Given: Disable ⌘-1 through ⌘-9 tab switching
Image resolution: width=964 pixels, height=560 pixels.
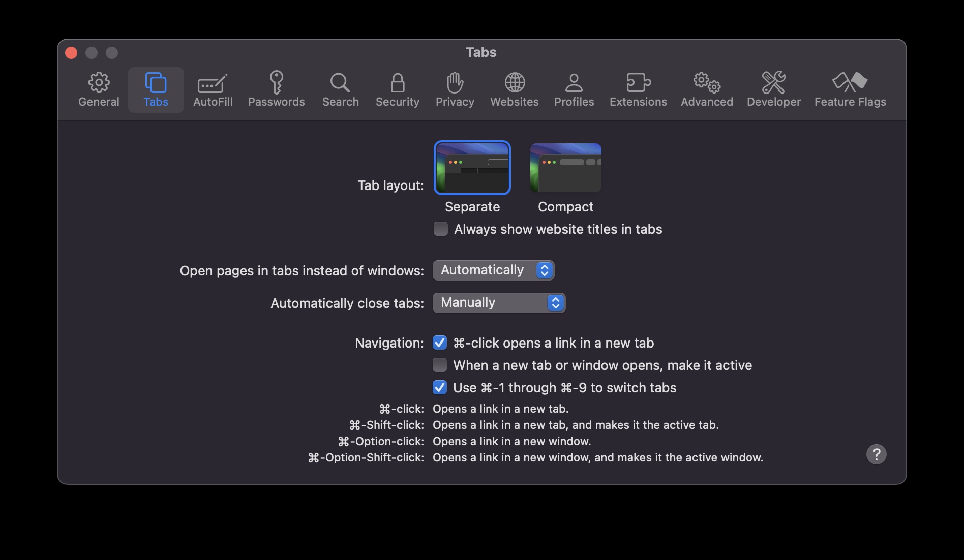Looking at the screenshot, I should coord(440,387).
